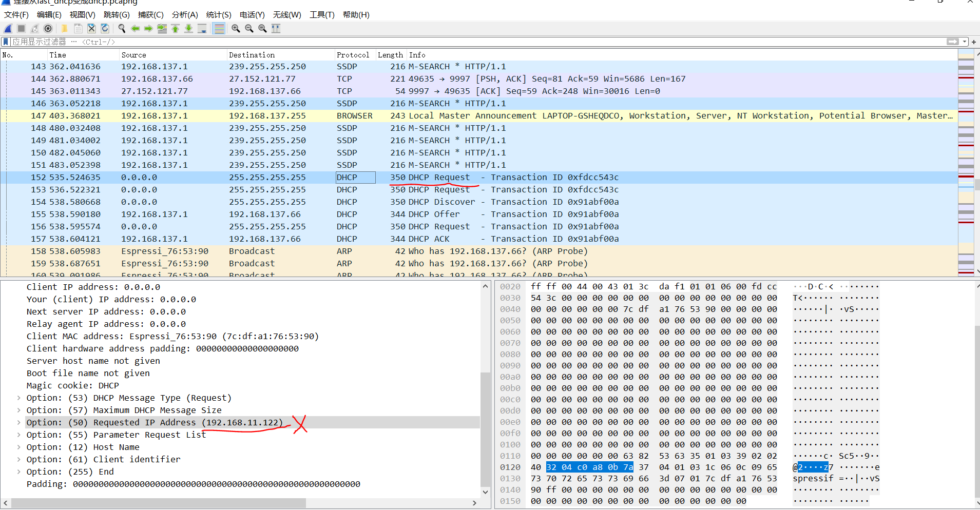Expand Option (12) Host Name

(19, 447)
